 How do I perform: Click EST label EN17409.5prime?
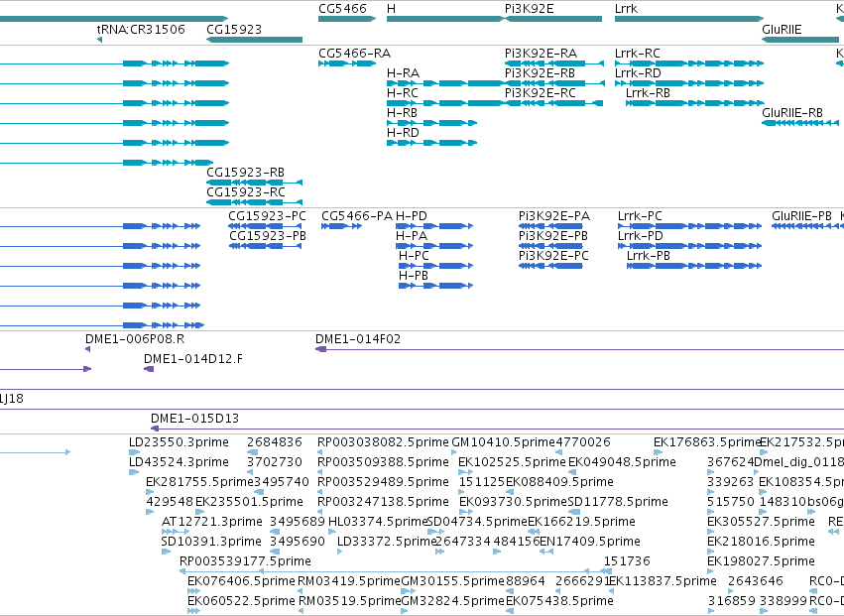(x=590, y=542)
